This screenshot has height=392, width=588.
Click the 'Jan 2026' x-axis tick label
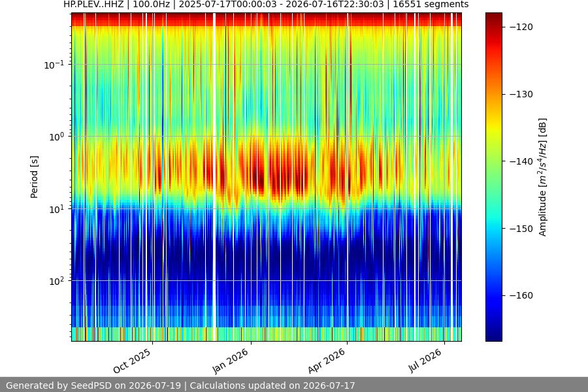point(230,361)
